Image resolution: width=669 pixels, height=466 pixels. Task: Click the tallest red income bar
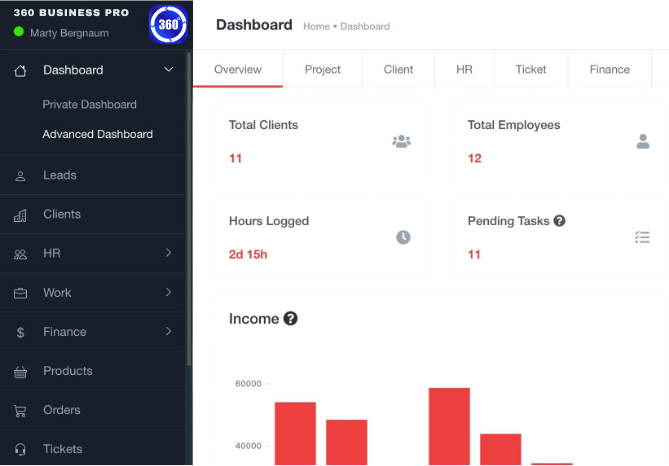[449, 426]
